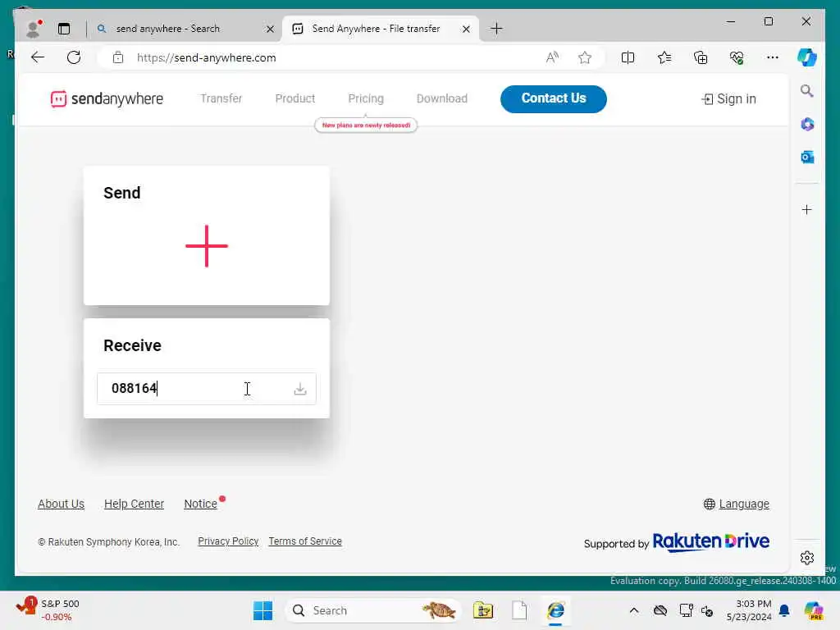The height and width of the screenshot is (630, 840).
Task: Open the Notice link
Action: click(x=200, y=504)
